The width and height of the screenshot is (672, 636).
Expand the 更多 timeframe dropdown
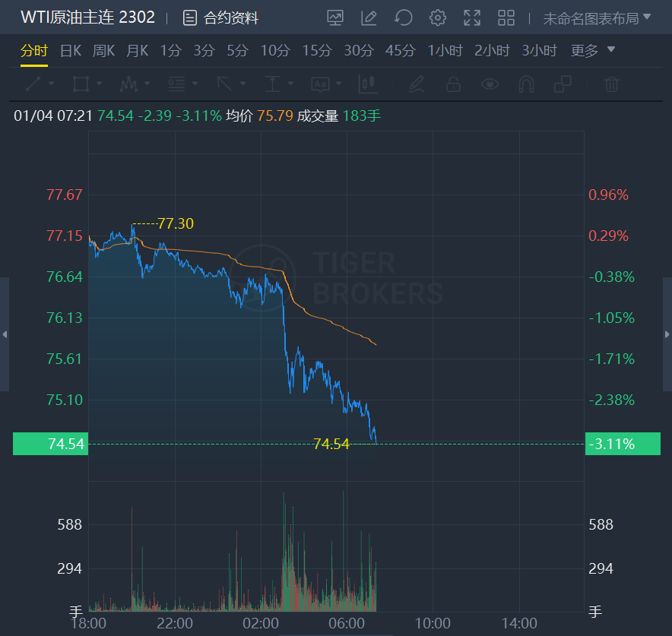click(x=593, y=51)
